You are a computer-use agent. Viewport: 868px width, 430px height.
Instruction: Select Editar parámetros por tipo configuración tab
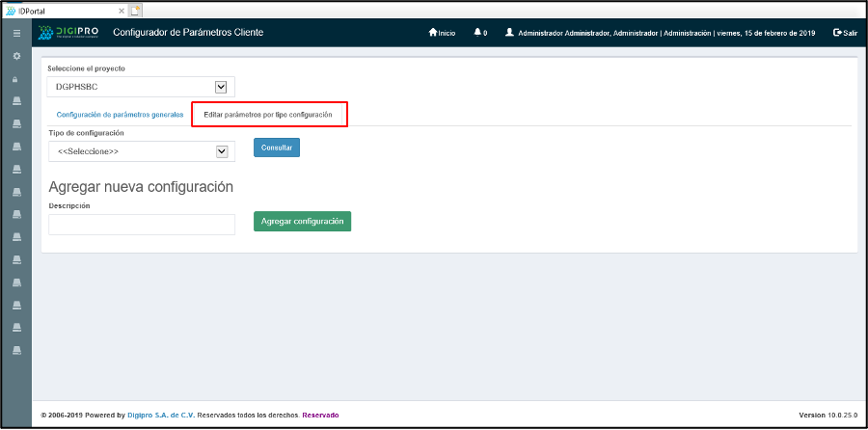(268, 115)
